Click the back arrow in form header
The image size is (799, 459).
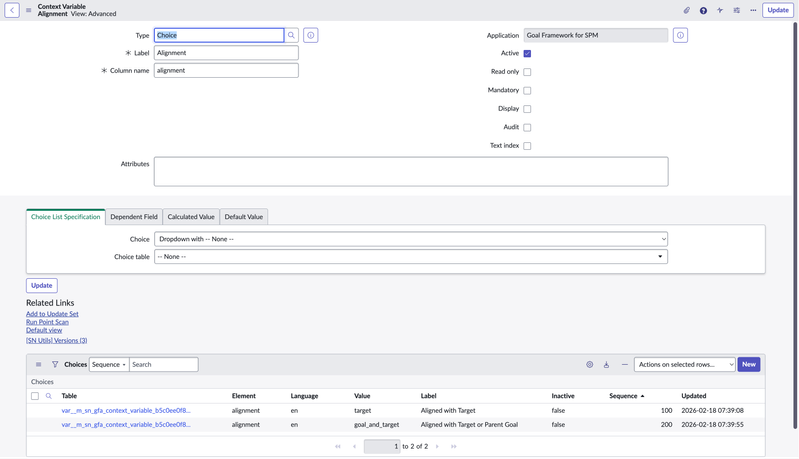(12, 10)
